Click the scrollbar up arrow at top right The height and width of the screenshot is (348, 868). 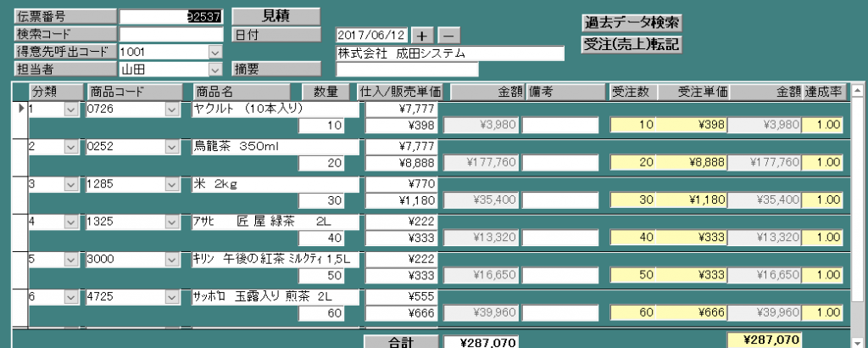pos(856,89)
